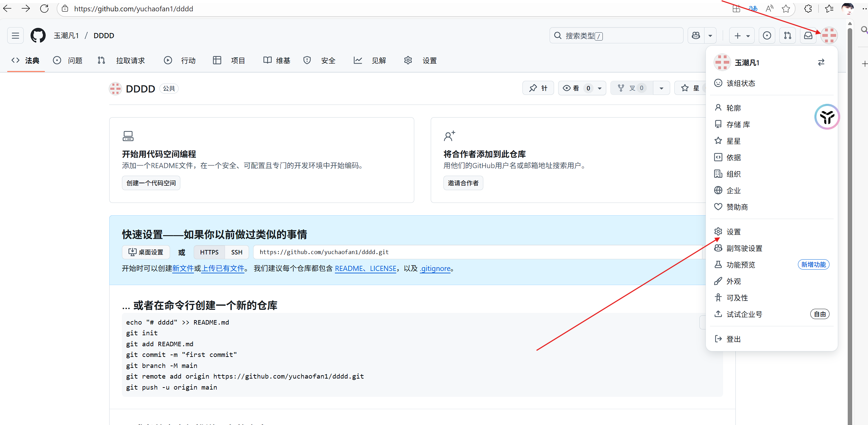Image resolution: width=868 pixels, height=425 pixels.
Task: Open the hamburger navigation menu icon
Action: pyautogui.click(x=15, y=35)
